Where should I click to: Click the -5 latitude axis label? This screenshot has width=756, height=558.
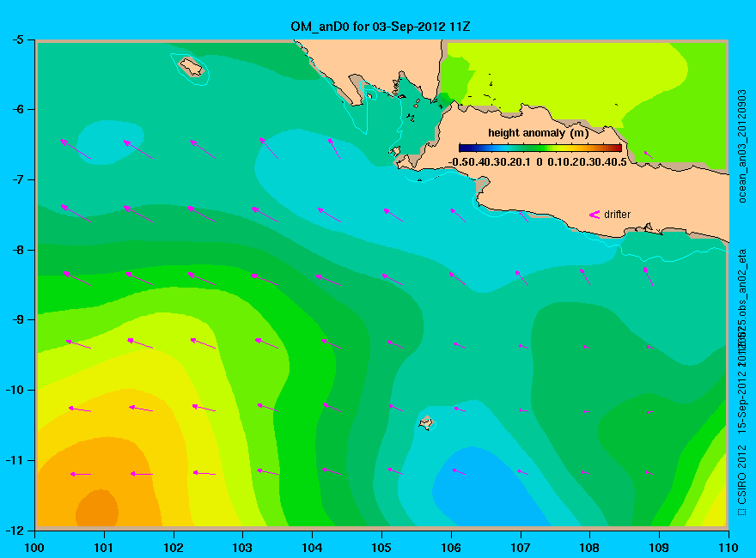(x=17, y=39)
